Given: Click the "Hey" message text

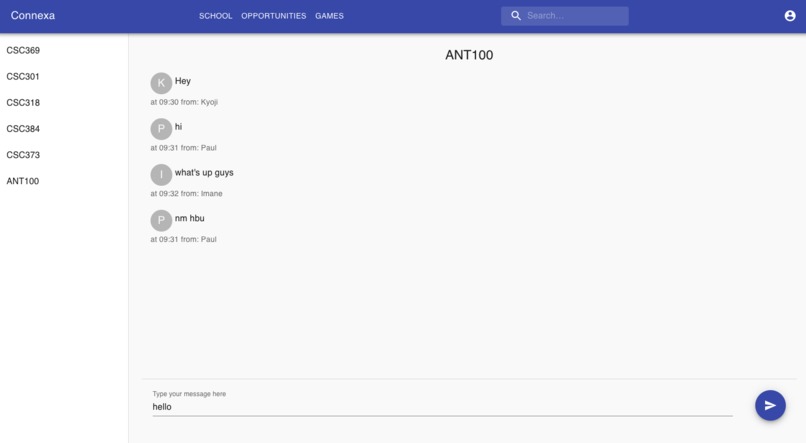Looking at the screenshot, I should pyautogui.click(x=182, y=81).
